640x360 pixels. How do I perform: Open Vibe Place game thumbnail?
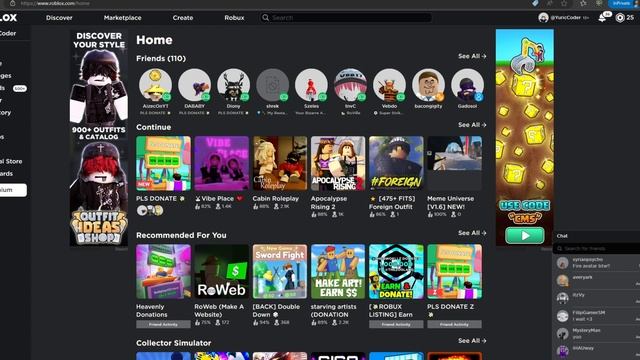tap(222, 163)
